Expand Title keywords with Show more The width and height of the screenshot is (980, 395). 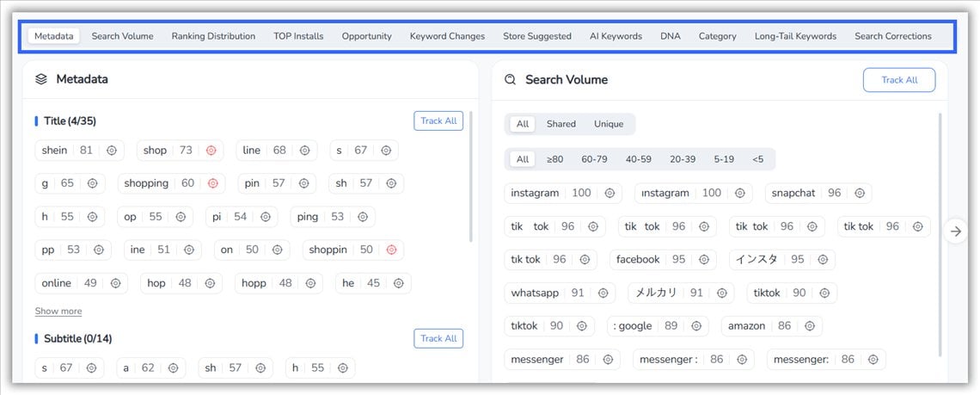point(58,312)
